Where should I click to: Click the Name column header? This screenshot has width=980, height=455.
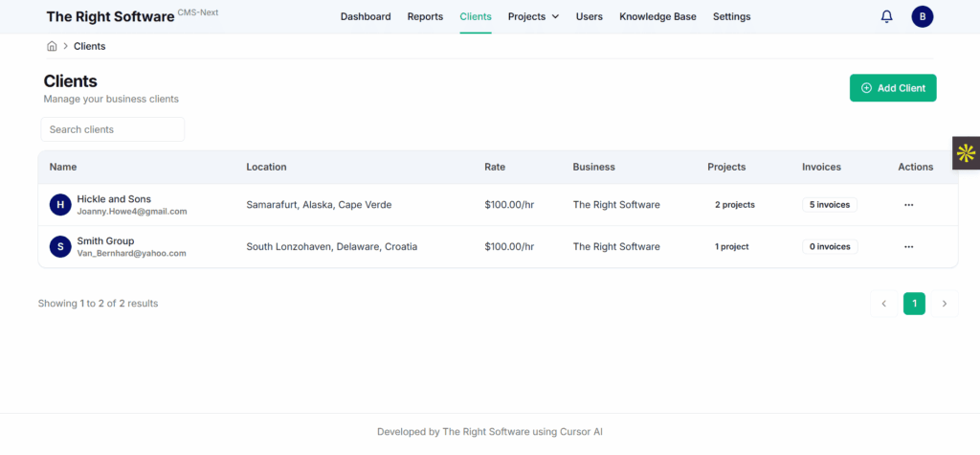coord(63,167)
